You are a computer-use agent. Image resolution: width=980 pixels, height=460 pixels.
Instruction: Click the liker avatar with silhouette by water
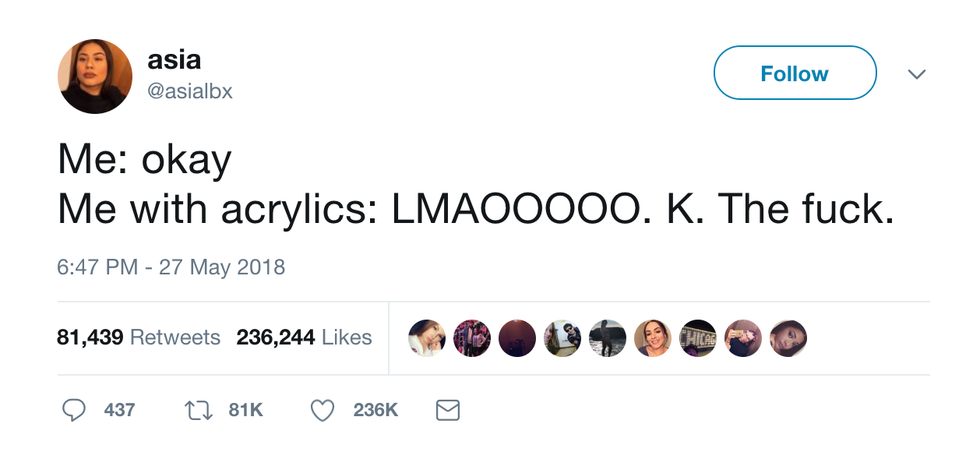coord(607,338)
